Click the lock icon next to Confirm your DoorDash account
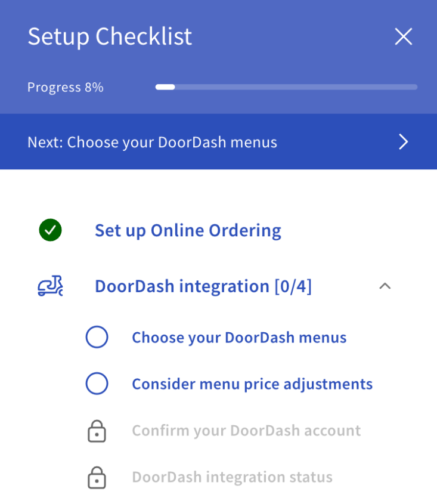This screenshot has height=504, width=437. click(97, 431)
